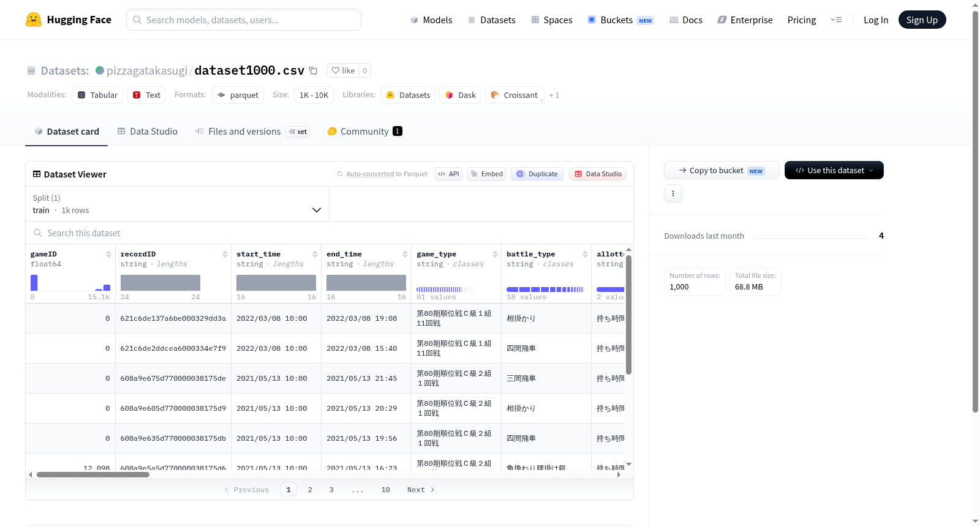Open Buckets in the top navigation
The width and height of the screenshot is (980, 527).
(620, 20)
